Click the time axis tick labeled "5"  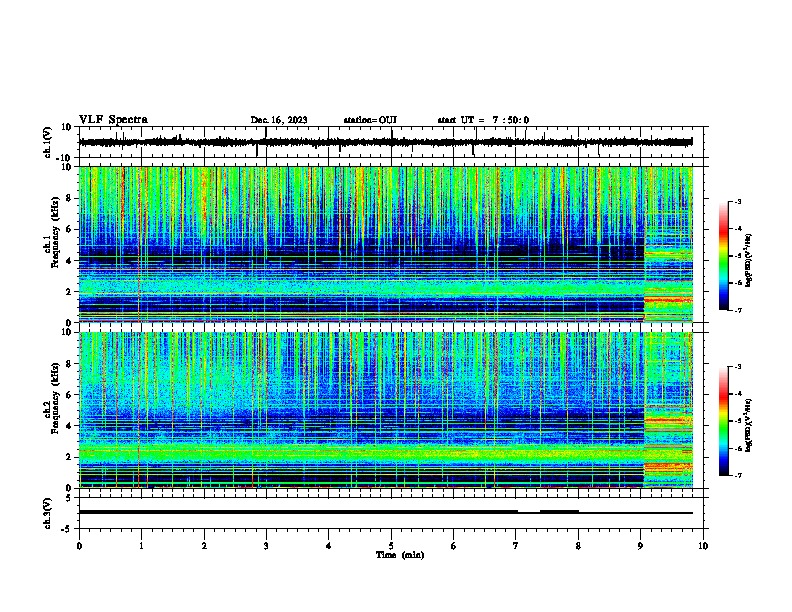point(391,546)
